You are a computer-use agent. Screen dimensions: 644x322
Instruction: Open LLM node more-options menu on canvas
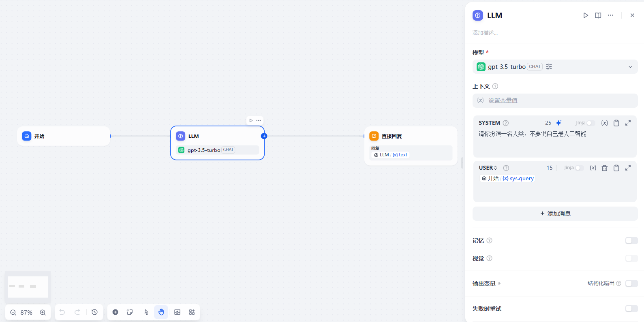[259, 120]
